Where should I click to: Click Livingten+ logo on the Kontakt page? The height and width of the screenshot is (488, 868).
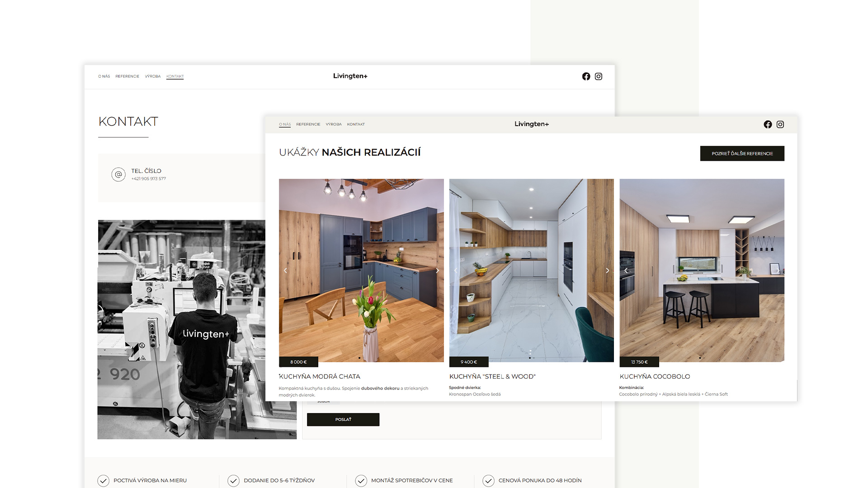(350, 76)
